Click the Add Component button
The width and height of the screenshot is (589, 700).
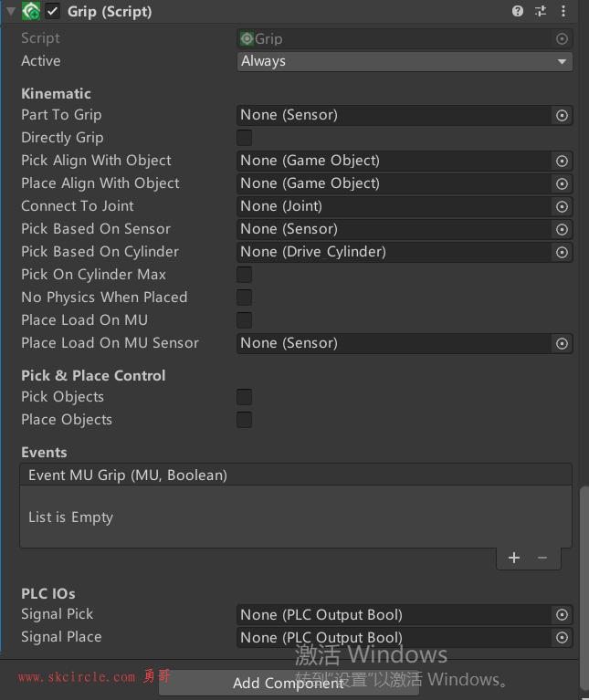289,683
